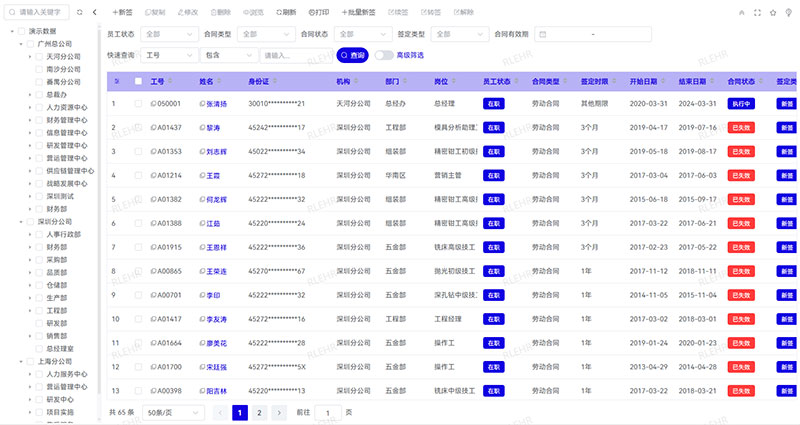Click the fullscreen icon at top right

[757, 13]
